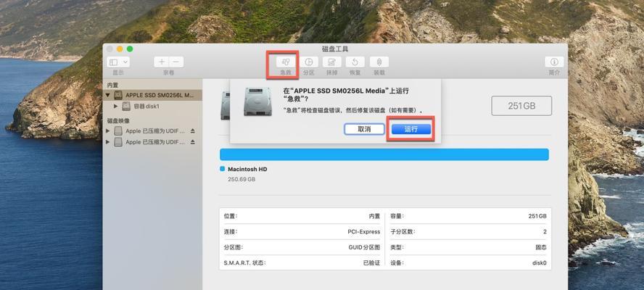Choose the Restore (恢复) toolbar icon
The image size is (644, 290).
tap(355, 62)
